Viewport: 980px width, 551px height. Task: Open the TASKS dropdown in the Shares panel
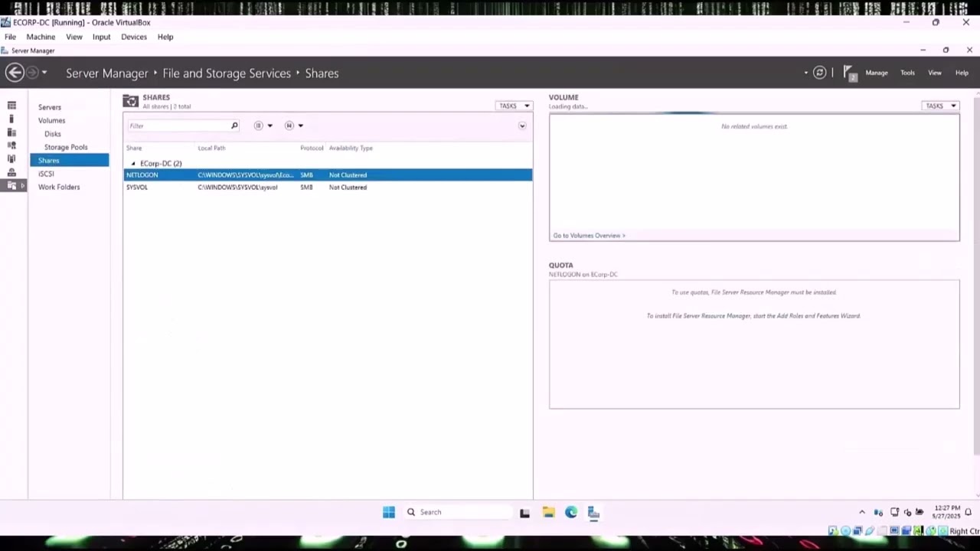(514, 106)
